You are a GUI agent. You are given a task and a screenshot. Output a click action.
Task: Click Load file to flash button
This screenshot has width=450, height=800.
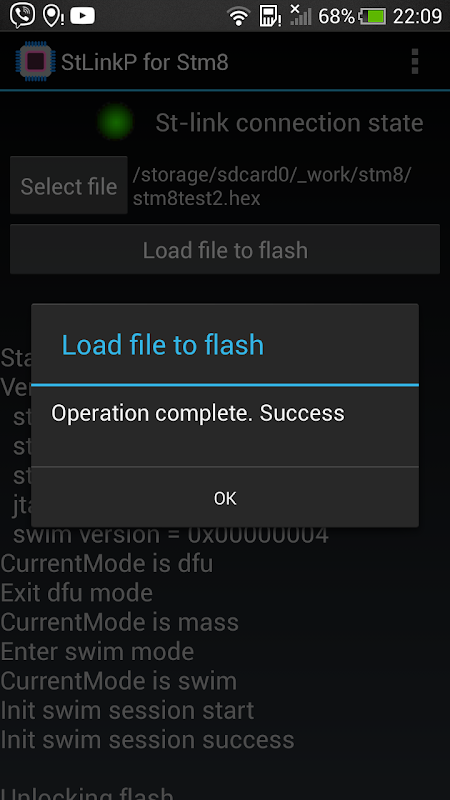[x=225, y=249]
